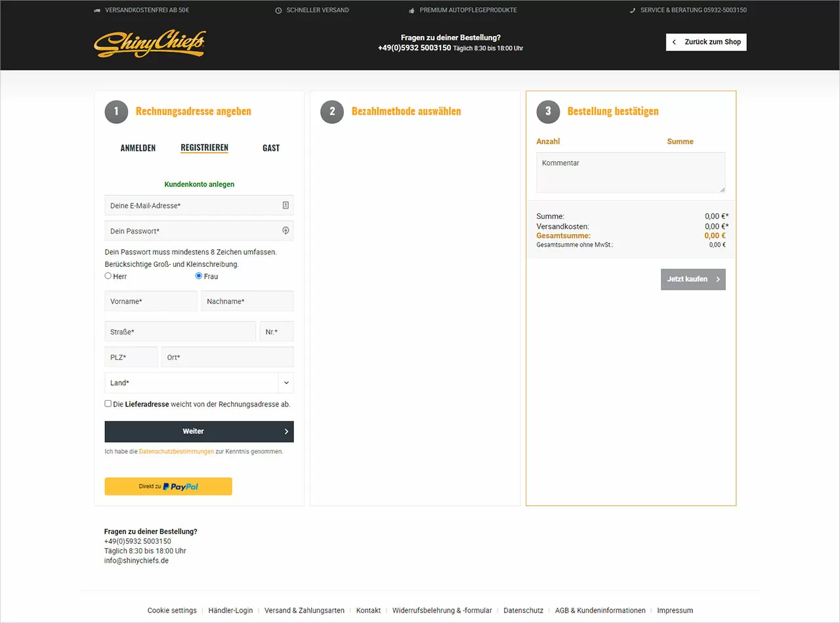Click the step 2 circle for Bezahlmethode

coord(332,111)
